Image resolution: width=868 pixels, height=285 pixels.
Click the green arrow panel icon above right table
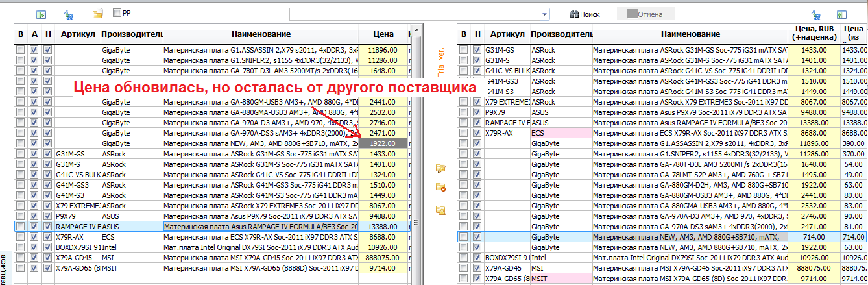pyautogui.click(x=842, y=14)
